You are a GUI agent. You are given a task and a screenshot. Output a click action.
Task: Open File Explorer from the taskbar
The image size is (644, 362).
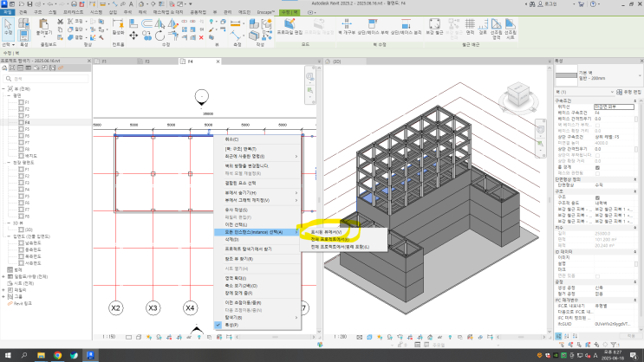click(41, 355)
